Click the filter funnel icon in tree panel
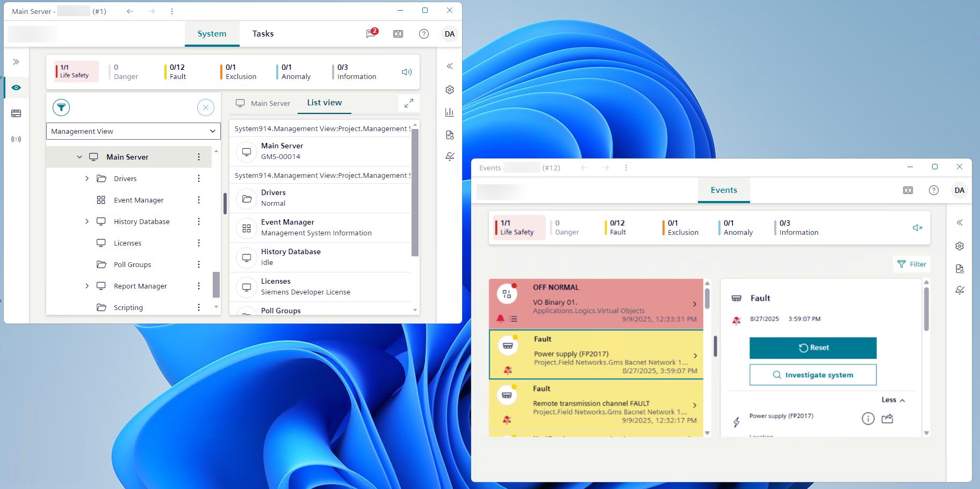Screen dimensions: 980x489 coord(61,107)
